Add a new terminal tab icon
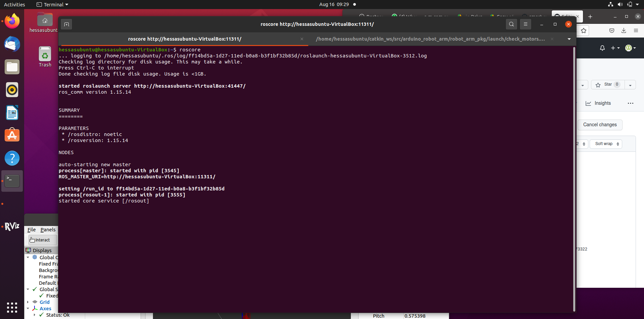Screen dimensions: 644x319 coord(66,24)
